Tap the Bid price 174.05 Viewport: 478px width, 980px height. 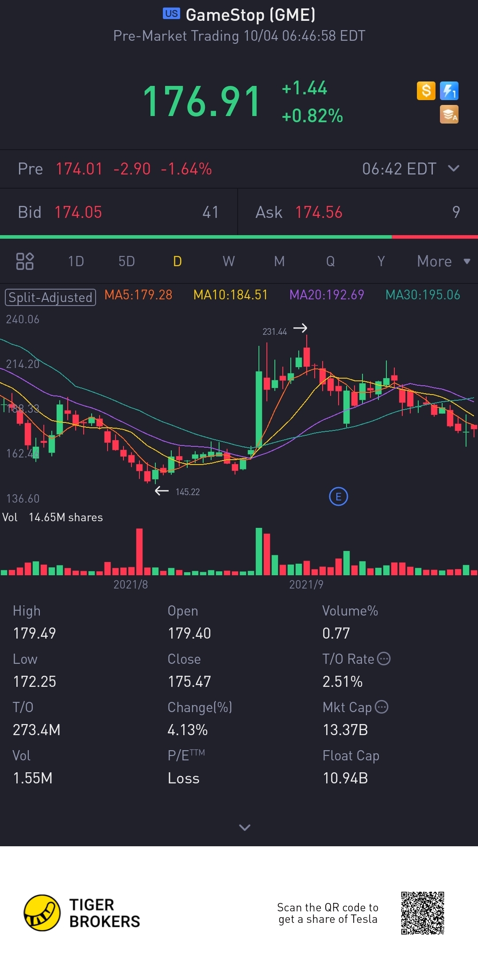(78, 212)
